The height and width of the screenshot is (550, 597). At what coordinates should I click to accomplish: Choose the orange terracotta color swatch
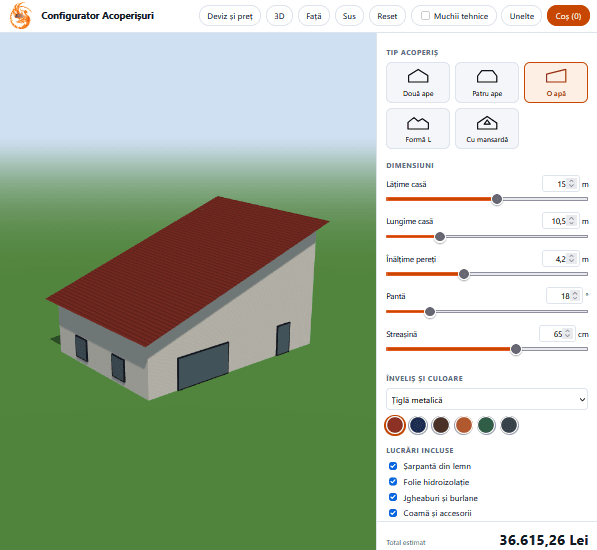[463, 425]
